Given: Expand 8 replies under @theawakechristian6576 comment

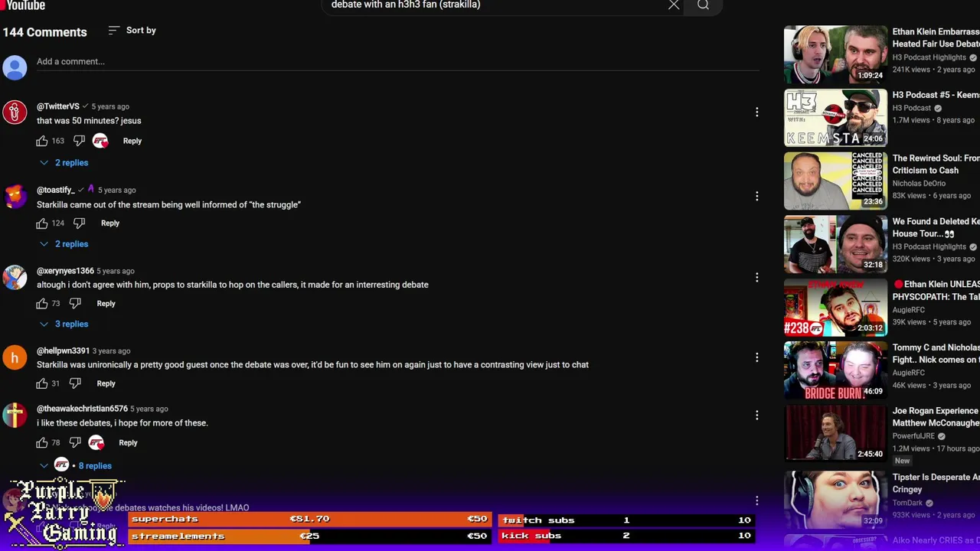Looking at the screenshot, I should [x=77, y=465].
